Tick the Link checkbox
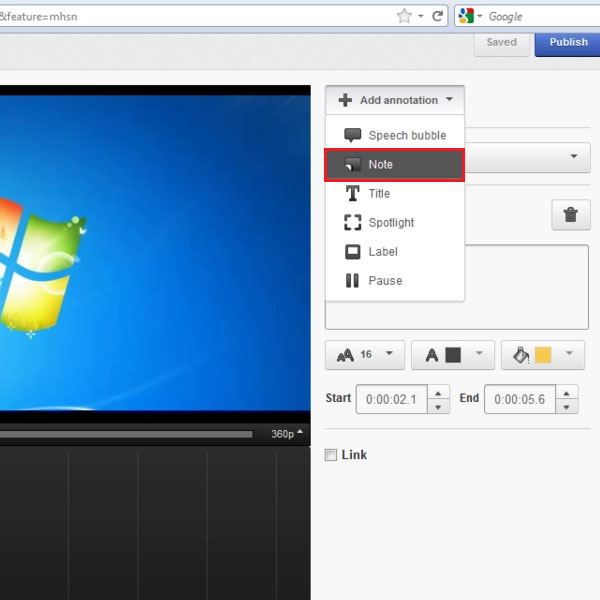The image size is (600, 600). 331,455
